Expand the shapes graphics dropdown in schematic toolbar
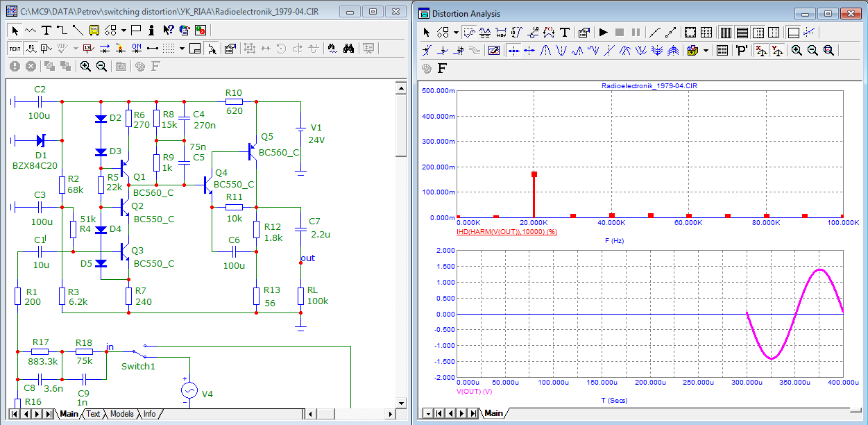868x425 pixels. click(x=124, y=31)
